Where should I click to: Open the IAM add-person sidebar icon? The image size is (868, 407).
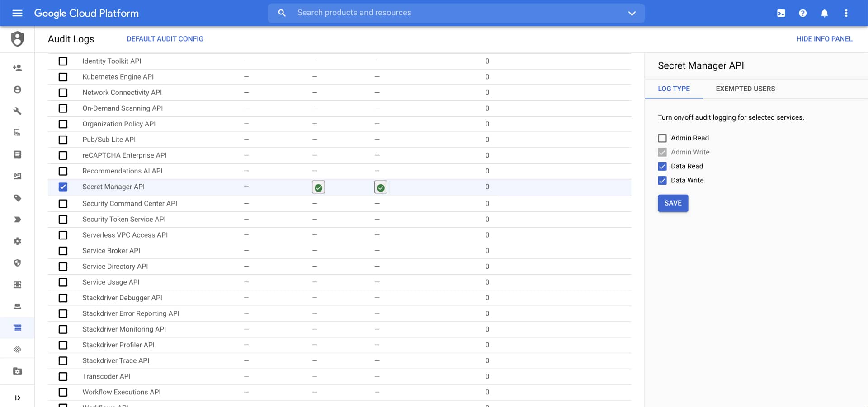pyautogui.click(x=17, y=68)
